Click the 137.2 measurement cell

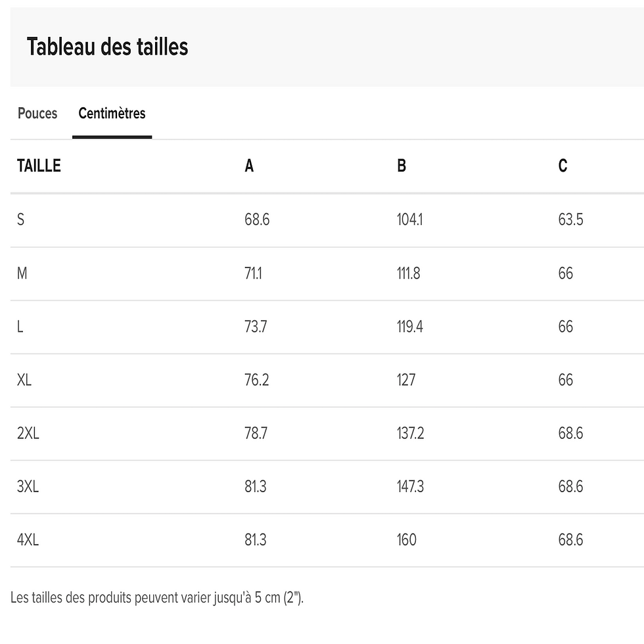tap(410, 434)
